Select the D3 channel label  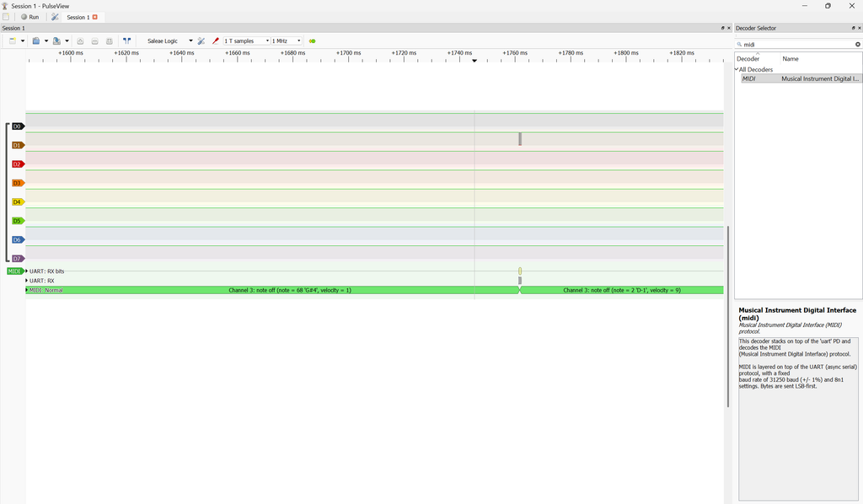[18, 183]
